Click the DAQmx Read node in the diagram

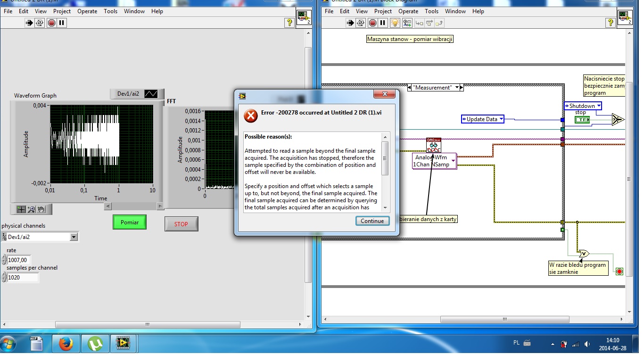pyautogui.click(x=434, y=144)
